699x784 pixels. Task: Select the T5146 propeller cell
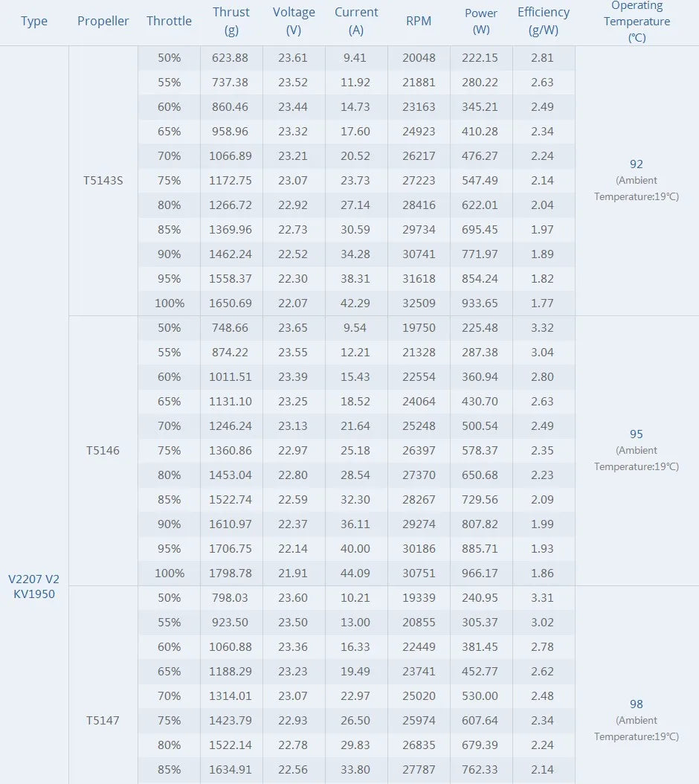[103, 450]
